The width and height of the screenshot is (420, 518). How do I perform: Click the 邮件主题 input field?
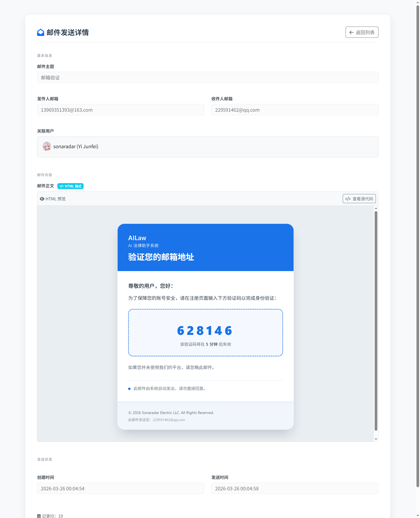207,77
